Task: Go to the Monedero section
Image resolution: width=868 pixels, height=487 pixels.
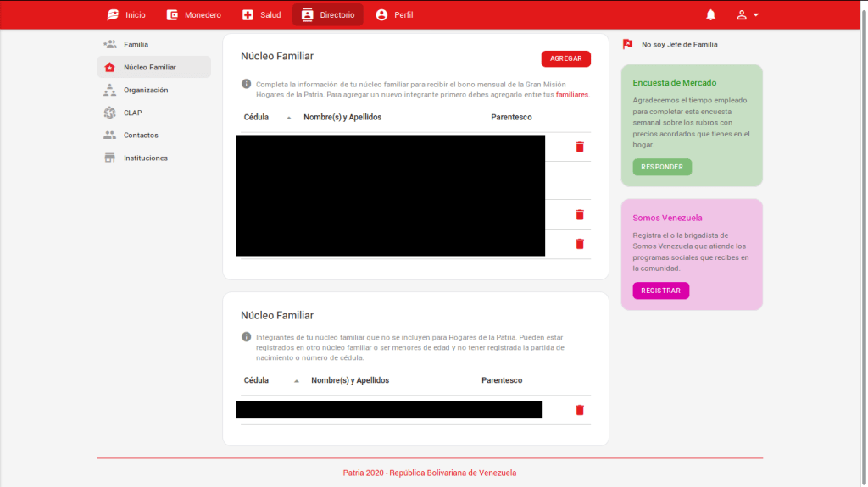Action: click(194, 14)
